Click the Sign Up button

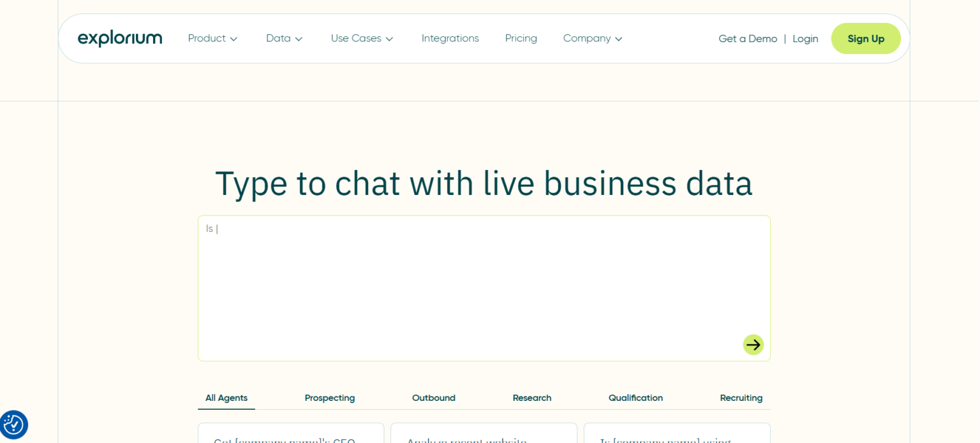tap(865, 38)
